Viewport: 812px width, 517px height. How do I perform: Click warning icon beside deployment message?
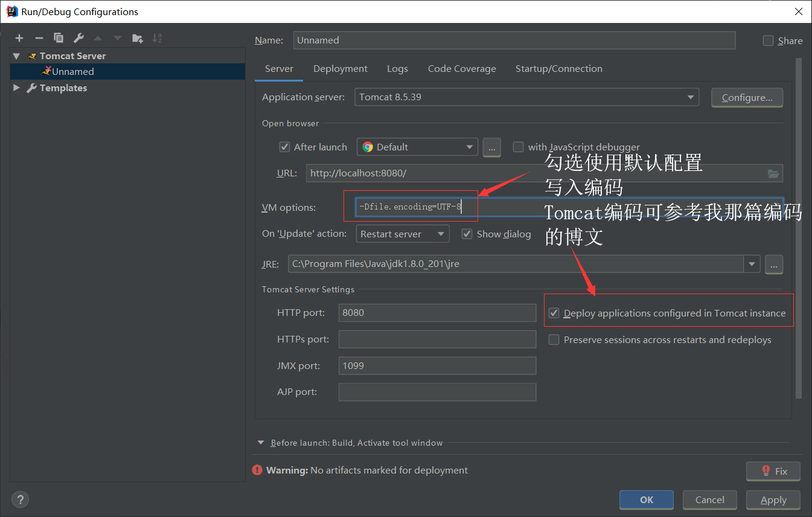pyautogui.click(x=258, y=470)
